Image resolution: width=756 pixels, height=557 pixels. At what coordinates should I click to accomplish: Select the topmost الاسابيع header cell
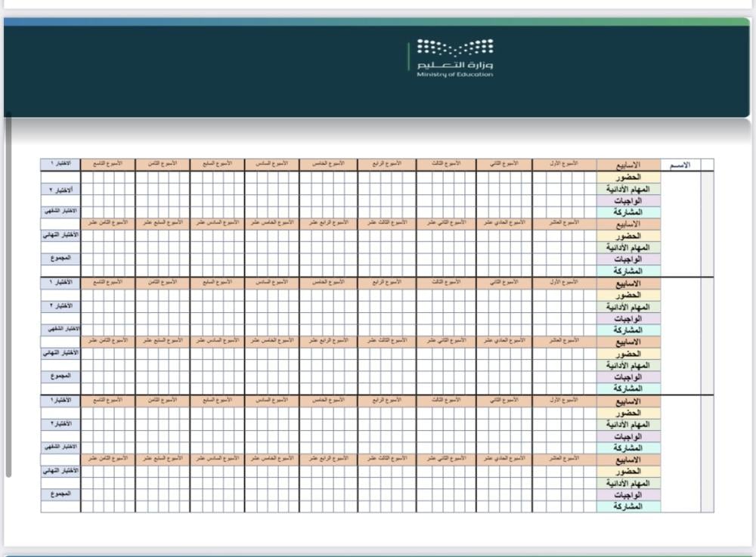point(627,165)
